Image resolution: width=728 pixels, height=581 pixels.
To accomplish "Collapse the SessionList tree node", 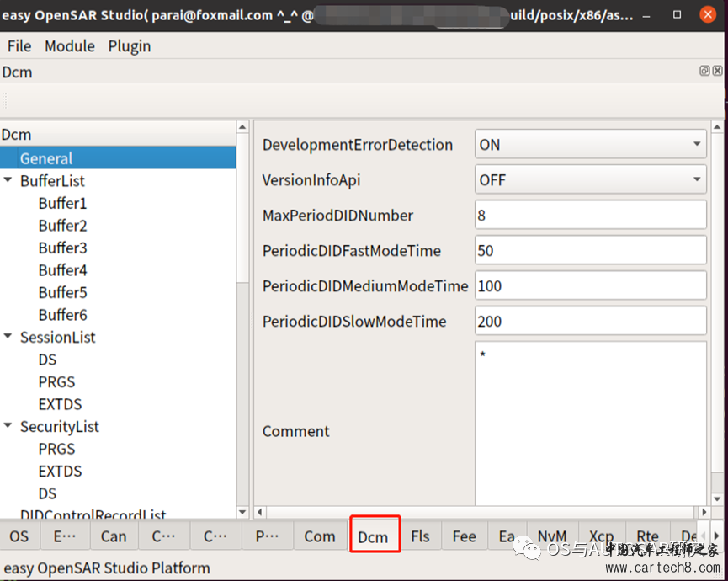I will tap(8, 336).
